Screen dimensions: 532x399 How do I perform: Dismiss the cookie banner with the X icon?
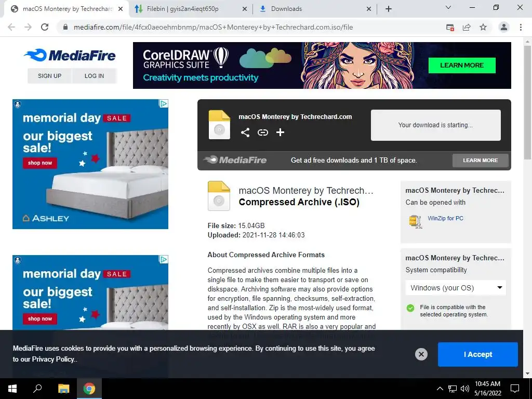click(x=421, y=354)
